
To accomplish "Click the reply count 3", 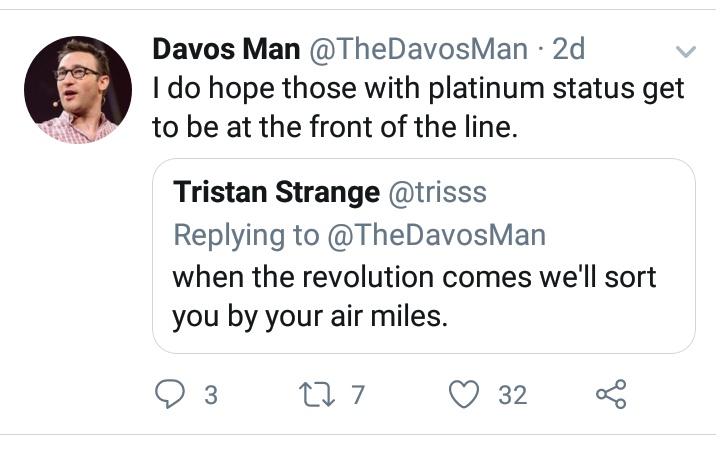I will point(210,396).
